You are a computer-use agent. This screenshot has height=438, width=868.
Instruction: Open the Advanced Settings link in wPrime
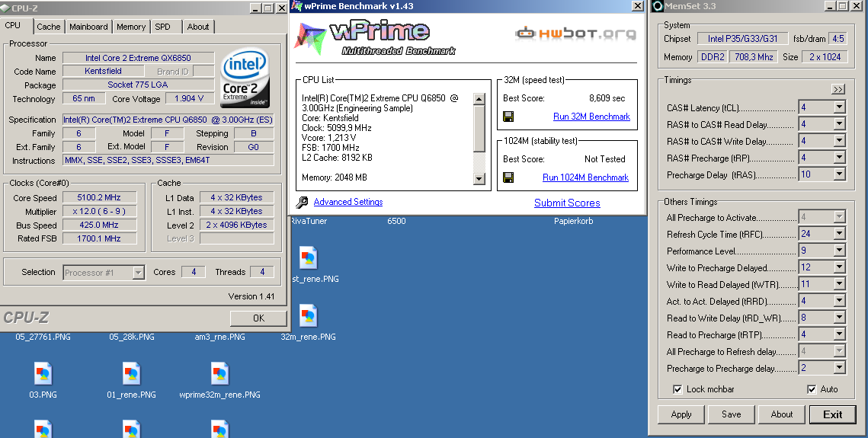click(348, 202)
